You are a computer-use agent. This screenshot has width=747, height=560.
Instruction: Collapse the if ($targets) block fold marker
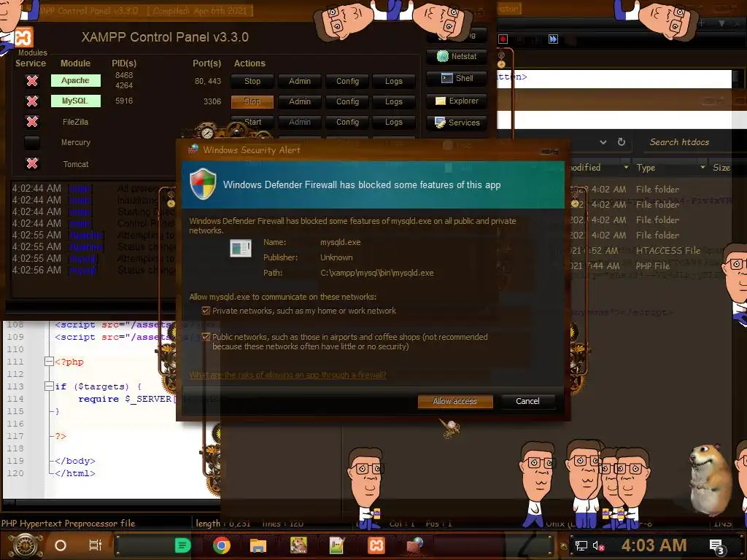click(49, 386)
